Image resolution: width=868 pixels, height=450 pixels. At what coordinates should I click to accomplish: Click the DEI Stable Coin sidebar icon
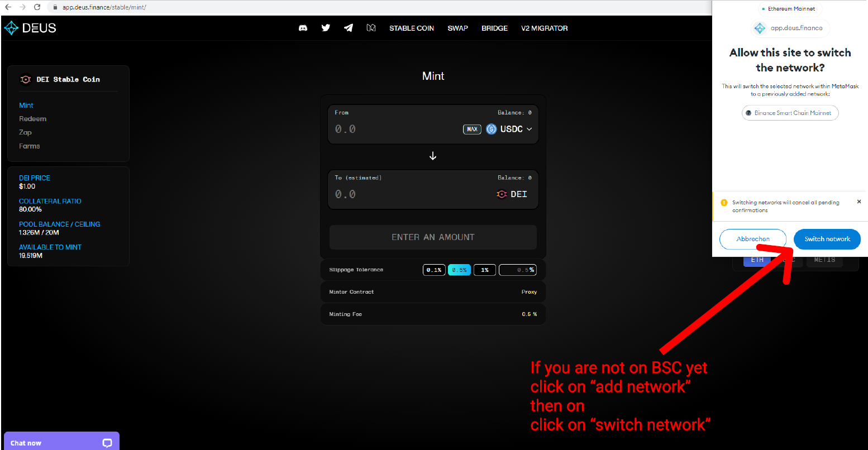click(x=26, y=79)
